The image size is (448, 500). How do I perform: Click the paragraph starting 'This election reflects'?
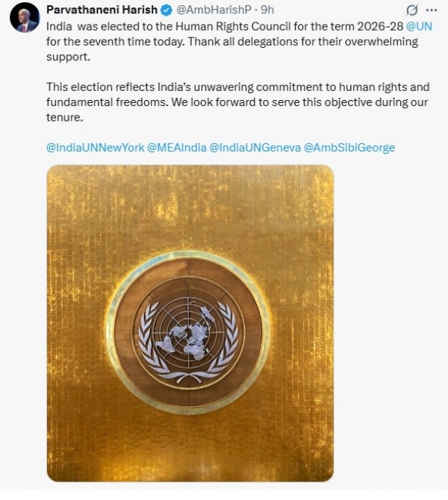(224, 87)
